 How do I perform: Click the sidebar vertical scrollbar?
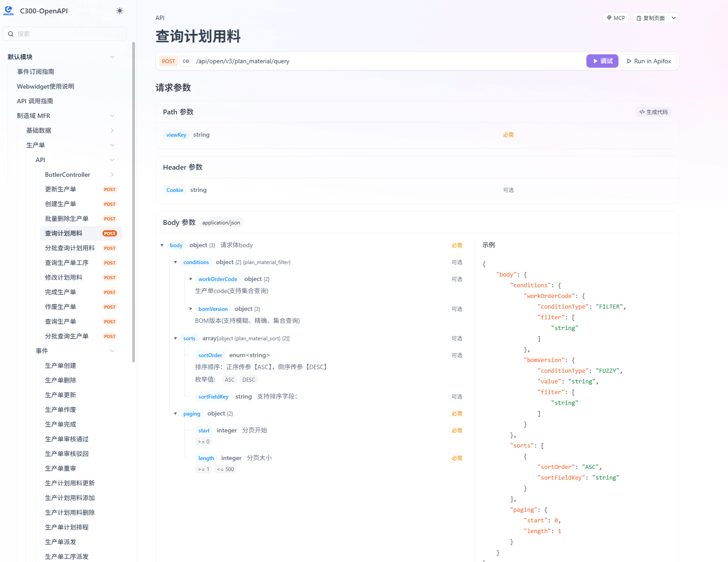coord(134,203)
